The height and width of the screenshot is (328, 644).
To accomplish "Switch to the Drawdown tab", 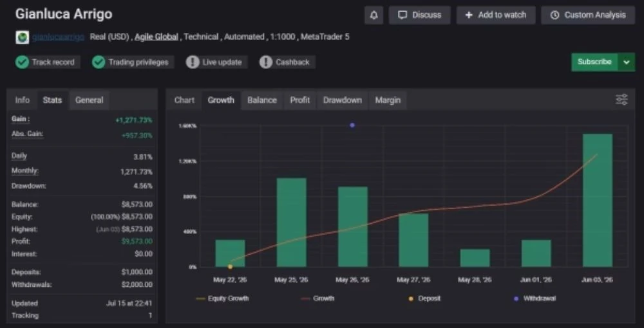I will click(343, 100).
